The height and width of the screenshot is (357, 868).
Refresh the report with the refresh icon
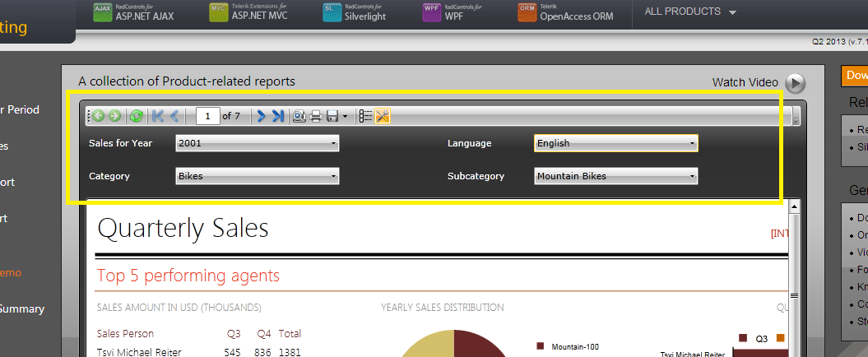tap(137, 116)
